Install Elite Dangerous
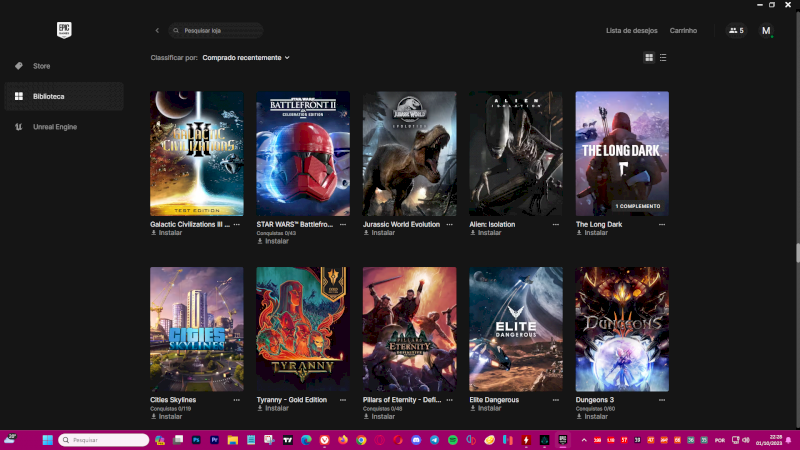Image resolution: width=800 pixels, height=450 pixels. (486, 408)
